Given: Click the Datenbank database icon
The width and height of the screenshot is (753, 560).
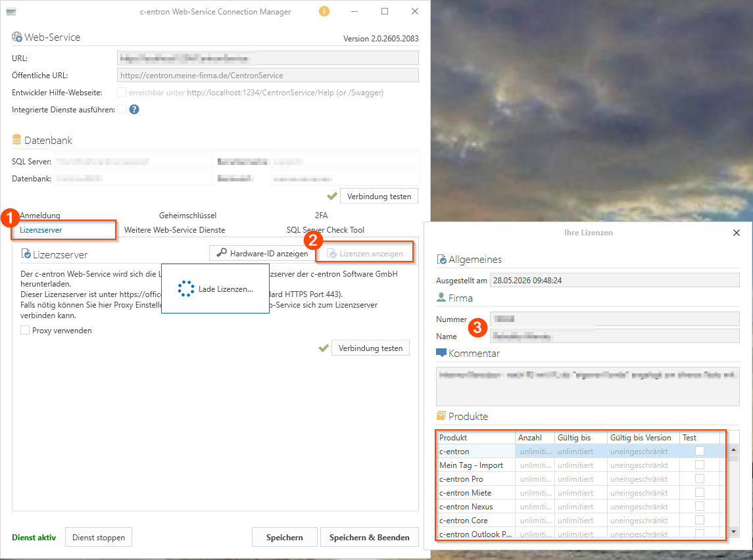Looking at the screenshot, I should tap(17, 139).
